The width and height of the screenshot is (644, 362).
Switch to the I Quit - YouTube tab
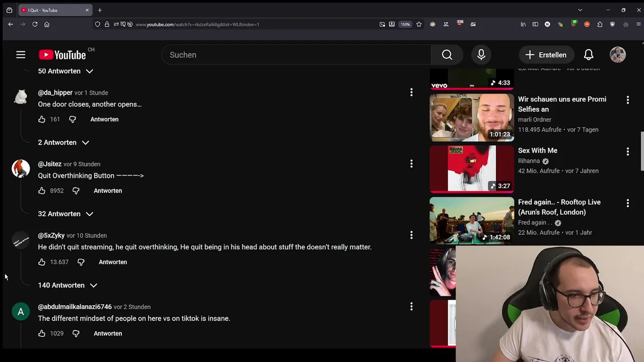point(55,10)
